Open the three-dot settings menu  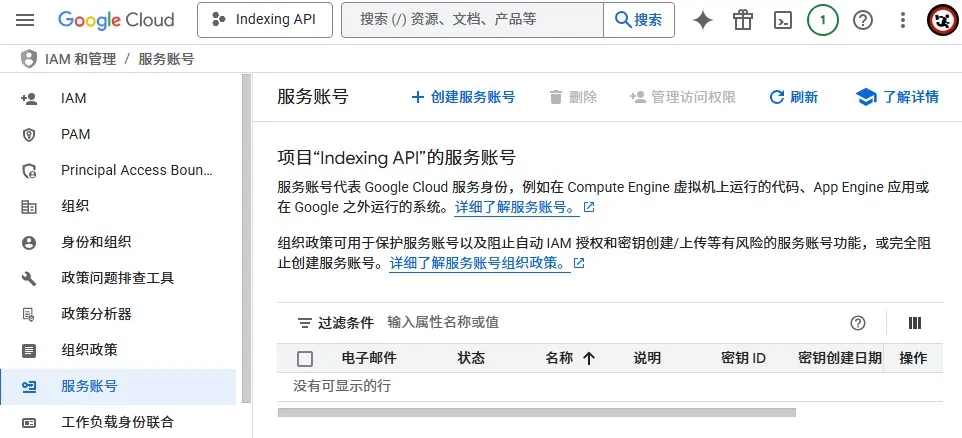(x=902, y=20)
